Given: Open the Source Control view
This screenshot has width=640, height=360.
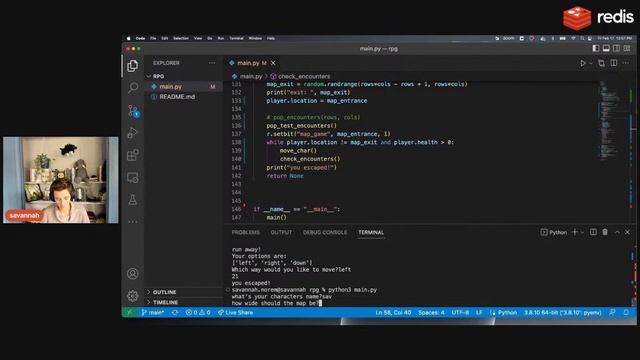Looking at the screenshot, I should pos(133,111).
